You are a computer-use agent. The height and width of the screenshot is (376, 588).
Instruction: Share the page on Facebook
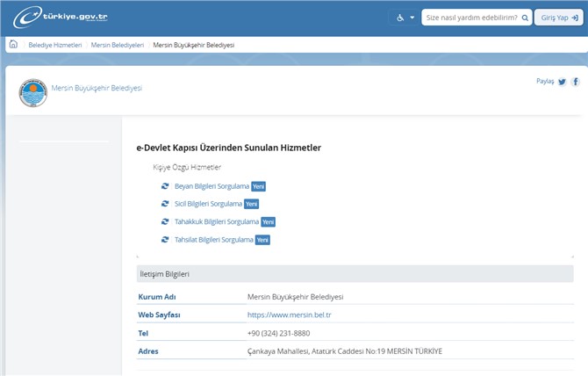[x=576, y=82]
